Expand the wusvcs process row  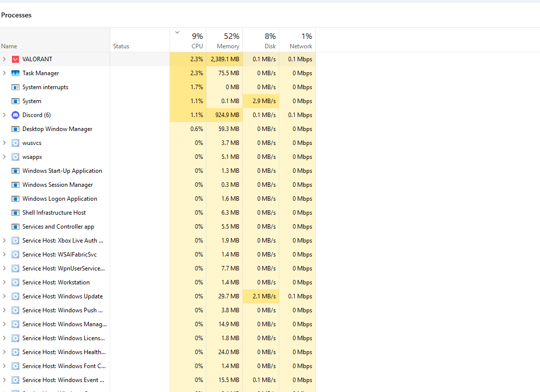coord(4,143)
